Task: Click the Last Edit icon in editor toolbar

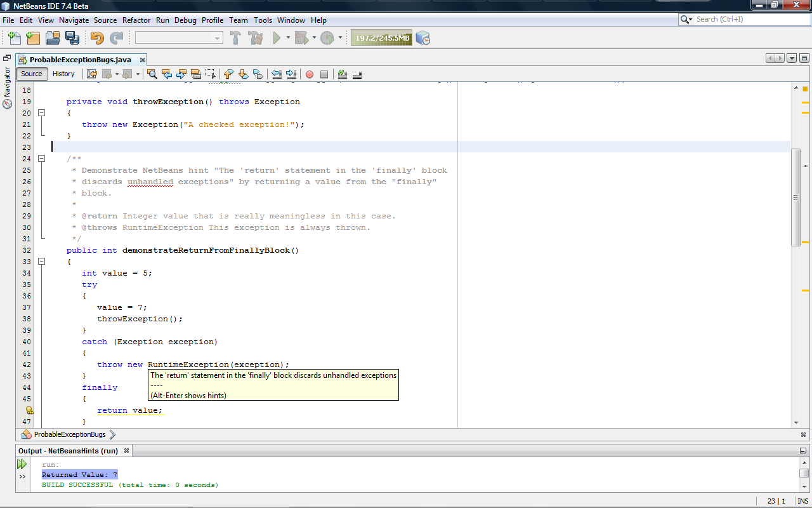Action: coord(92,74)
